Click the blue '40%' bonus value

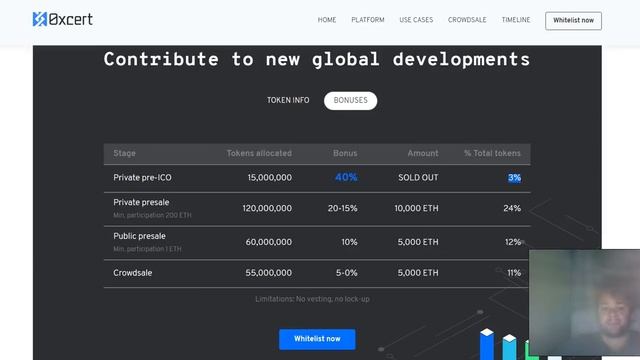click(346, 177)
